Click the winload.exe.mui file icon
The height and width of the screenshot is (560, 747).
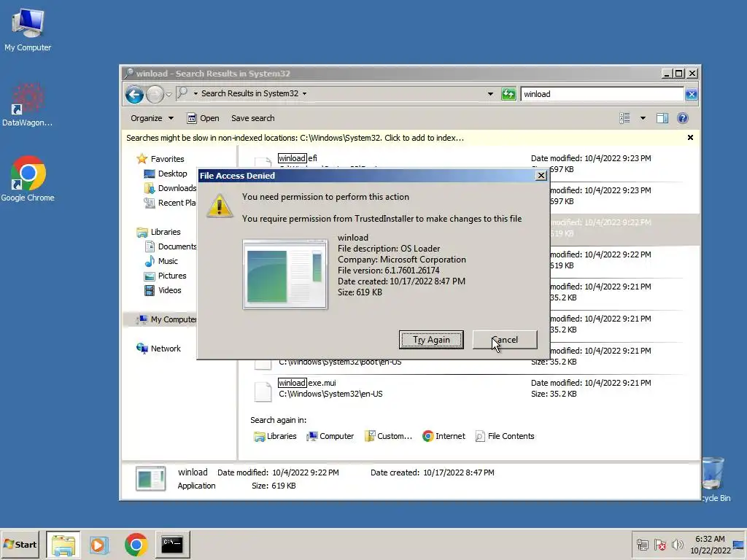pyautogui.click(x=263, y=391)
